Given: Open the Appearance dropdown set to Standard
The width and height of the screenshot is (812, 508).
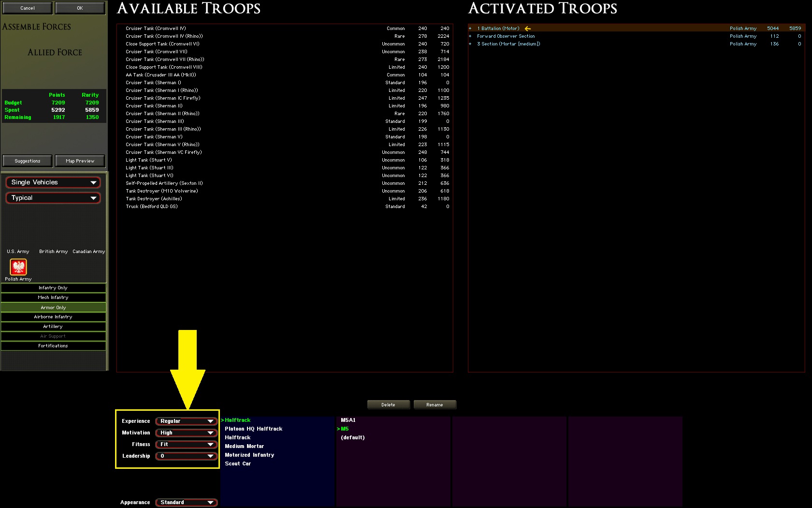Looking at the screenshot, I should coord(186,502).
